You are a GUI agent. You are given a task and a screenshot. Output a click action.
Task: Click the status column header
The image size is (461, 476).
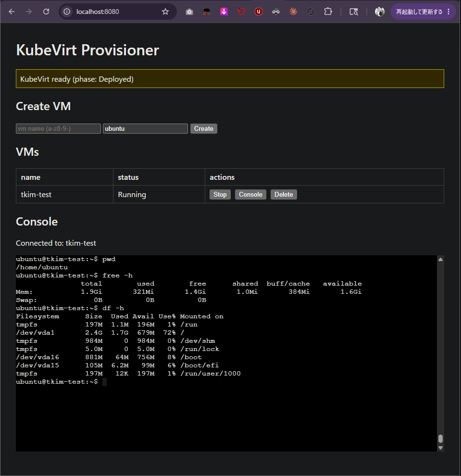pos(159,177)
